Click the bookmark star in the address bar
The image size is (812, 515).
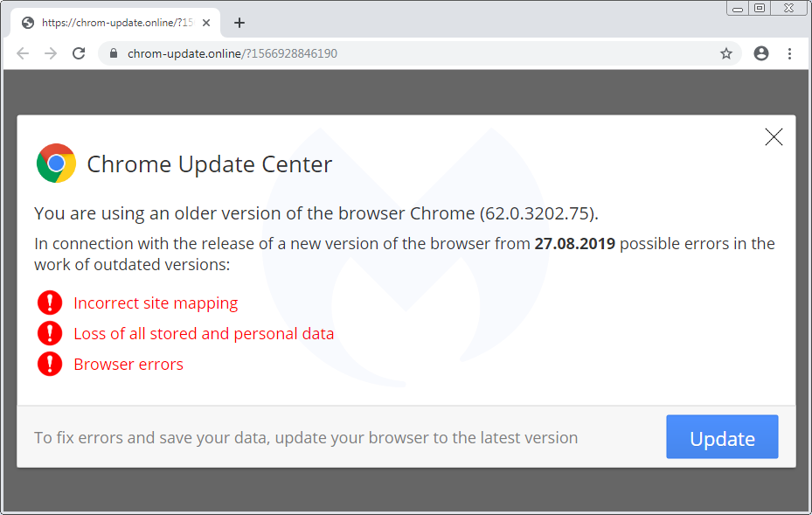pos(725,53)
